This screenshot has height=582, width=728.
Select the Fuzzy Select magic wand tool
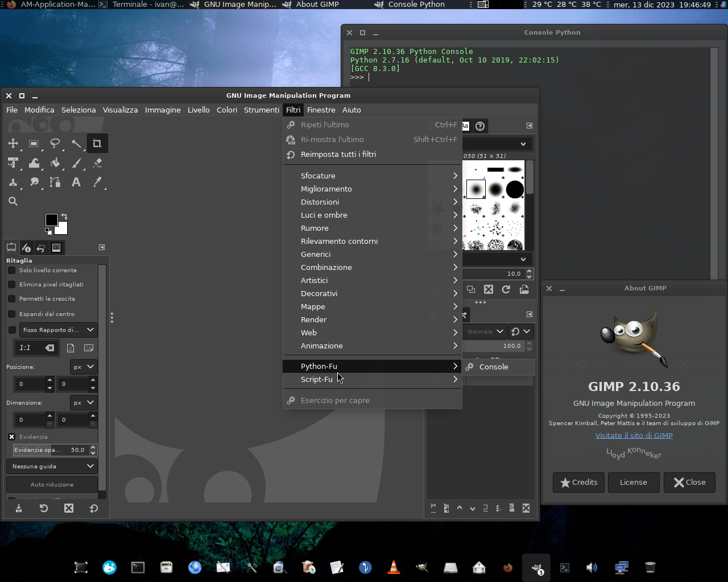(x=76, y=143)
